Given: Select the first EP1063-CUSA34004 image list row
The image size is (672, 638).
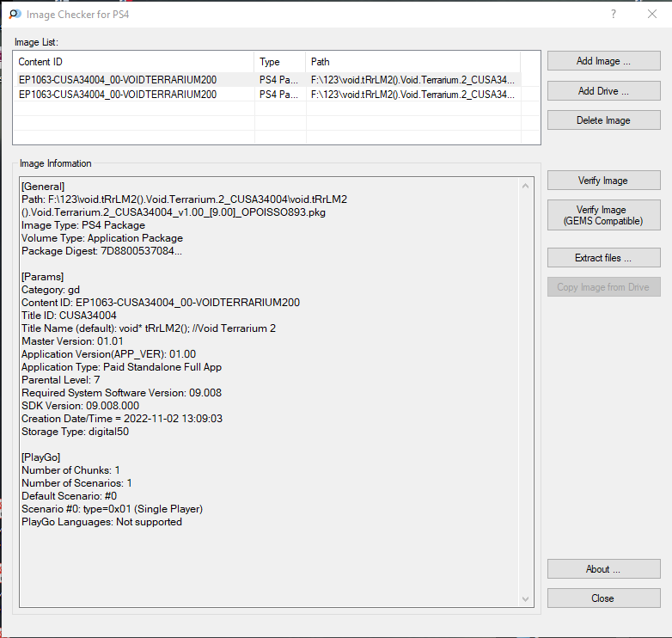Looking at the screenshot, I should tap(267, 80).
